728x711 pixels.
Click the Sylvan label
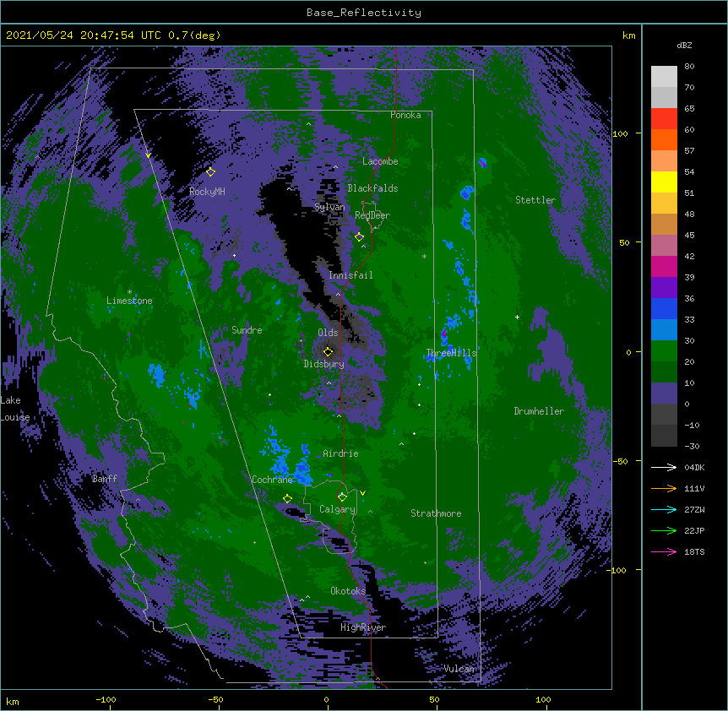[329, 207]
